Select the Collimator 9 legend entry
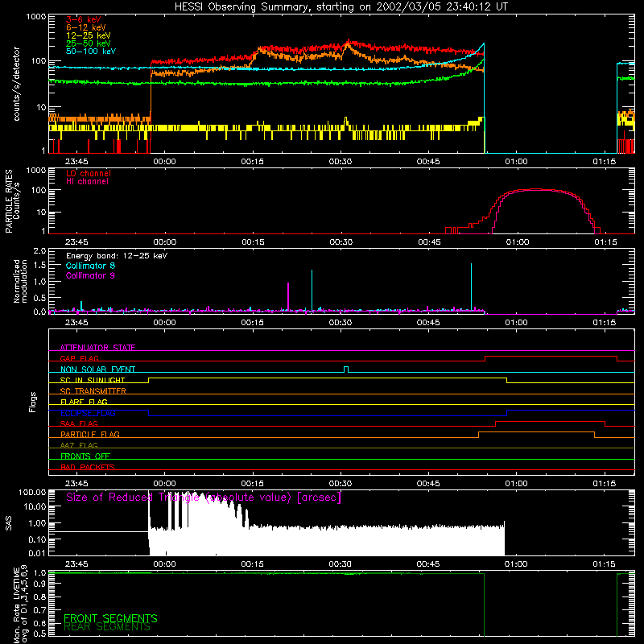The height and width of the screenshot is (644, 644). (90, 275)
